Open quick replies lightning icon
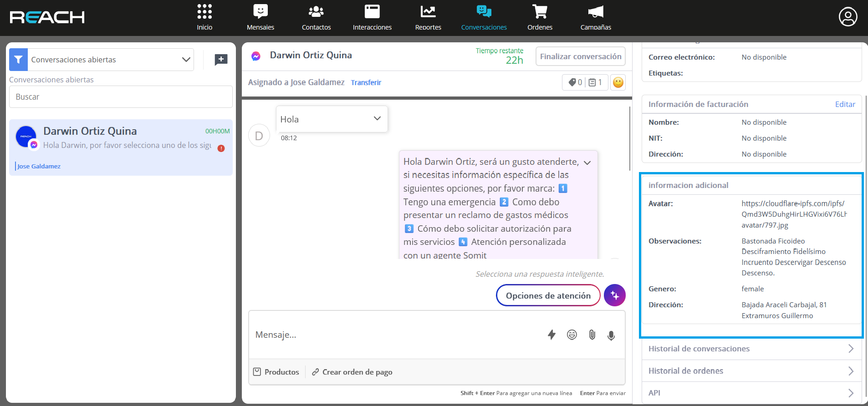This screenshot has width=868, height=406. pos(551,335)
